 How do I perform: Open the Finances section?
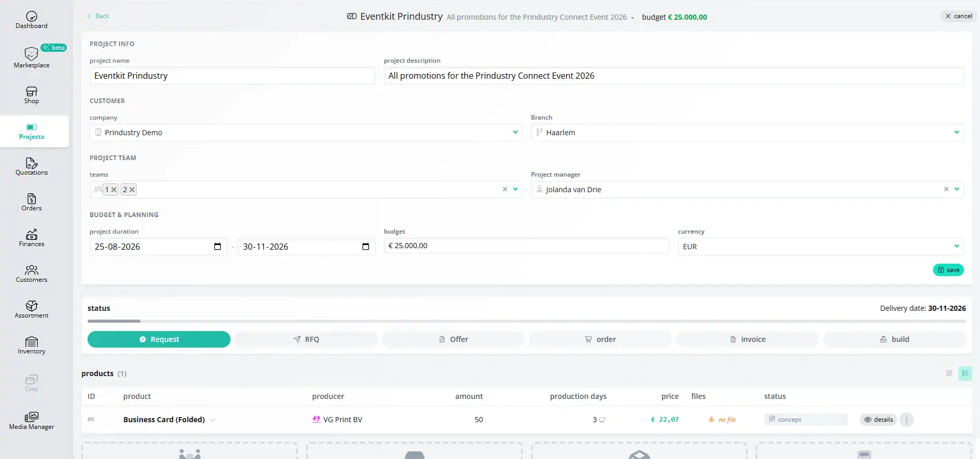pos(32,238)
